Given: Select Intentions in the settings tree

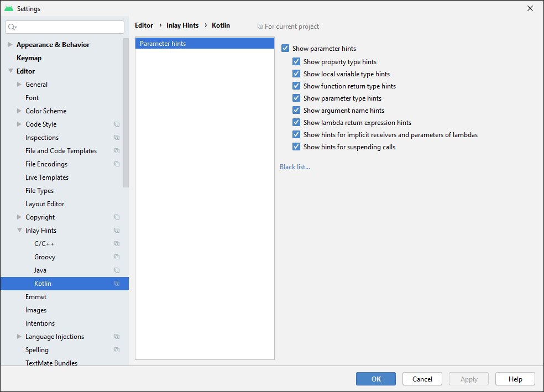Looking at the screenshot, I should tap(40, 323).
